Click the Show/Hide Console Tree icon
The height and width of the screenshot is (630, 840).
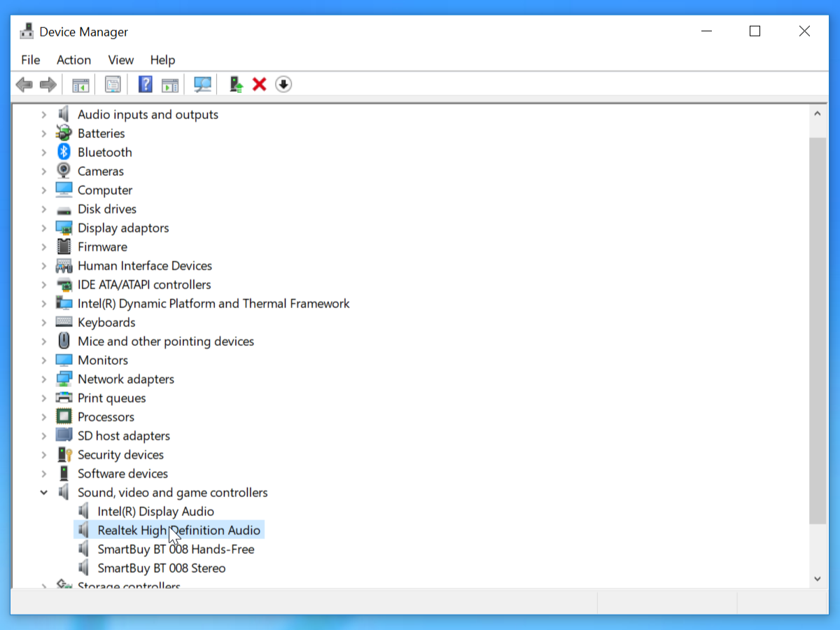(81, 85)
